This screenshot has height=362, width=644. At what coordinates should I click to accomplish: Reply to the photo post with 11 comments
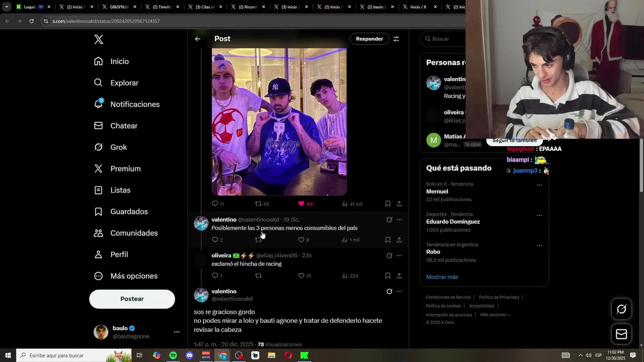[215, 204]
